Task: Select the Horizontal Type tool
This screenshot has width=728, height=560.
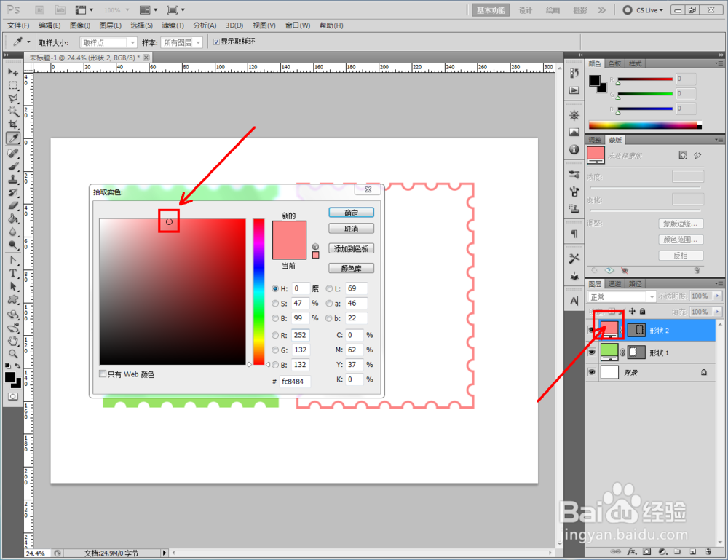Action: coord(13,273)
